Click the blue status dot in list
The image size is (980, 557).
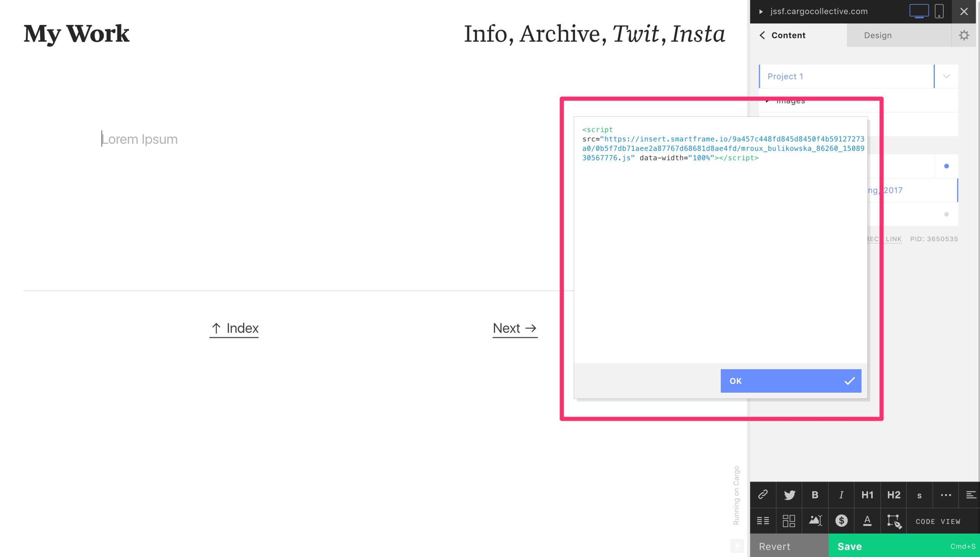click(x=946, y=166)
